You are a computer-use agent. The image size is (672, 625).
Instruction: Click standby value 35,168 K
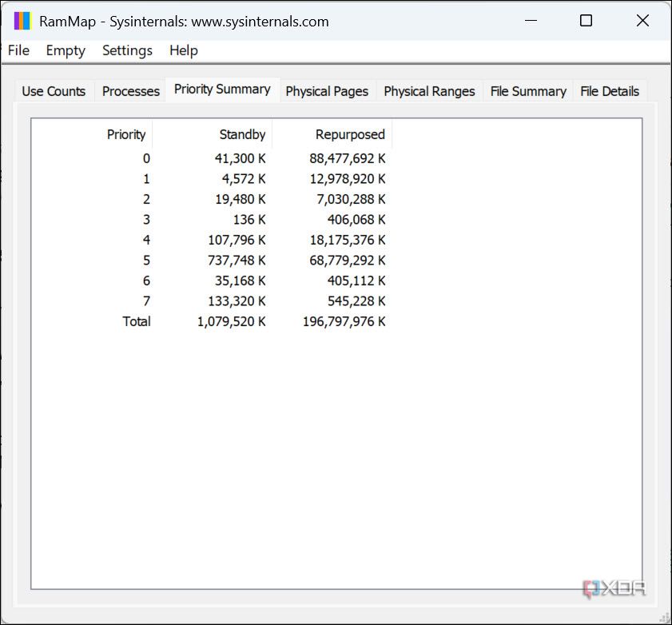click(x=240, y=281)
